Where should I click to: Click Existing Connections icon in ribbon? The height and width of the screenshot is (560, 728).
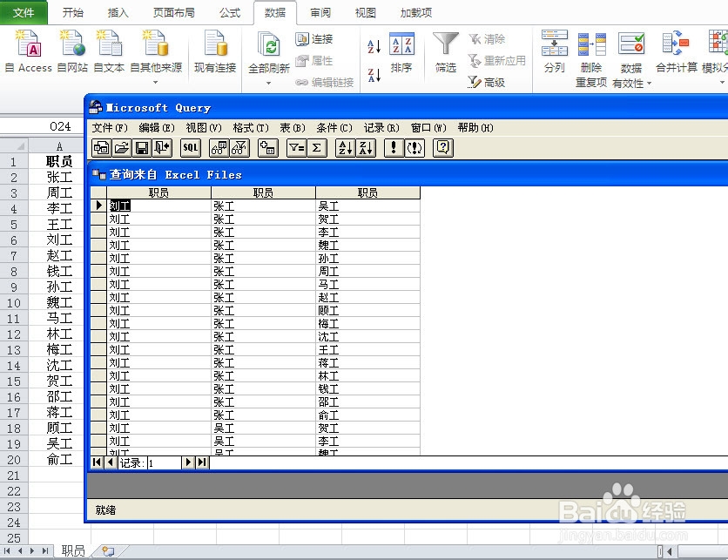(215, 51)
